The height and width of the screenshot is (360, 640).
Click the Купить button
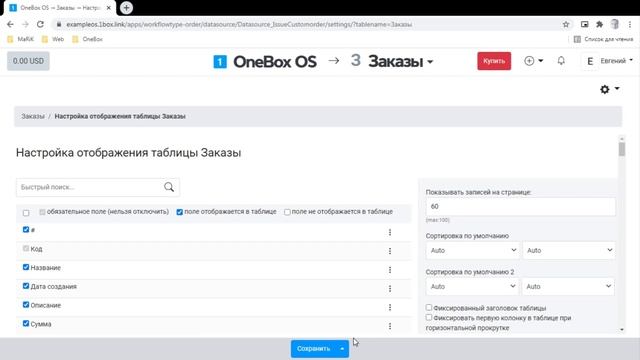click(494, 61)
